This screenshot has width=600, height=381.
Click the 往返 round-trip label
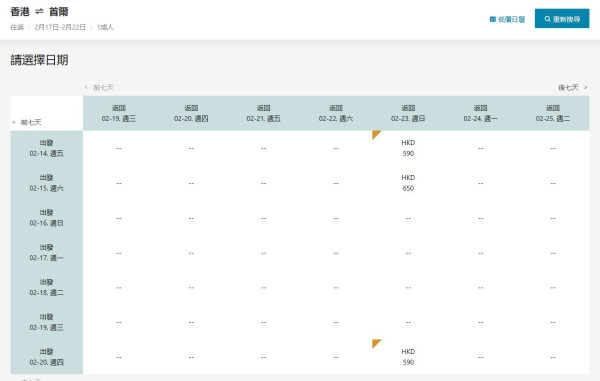17,27
